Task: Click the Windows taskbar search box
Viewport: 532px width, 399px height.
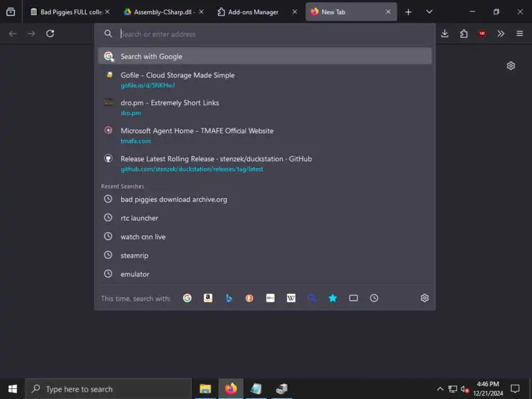Action: 108,389
